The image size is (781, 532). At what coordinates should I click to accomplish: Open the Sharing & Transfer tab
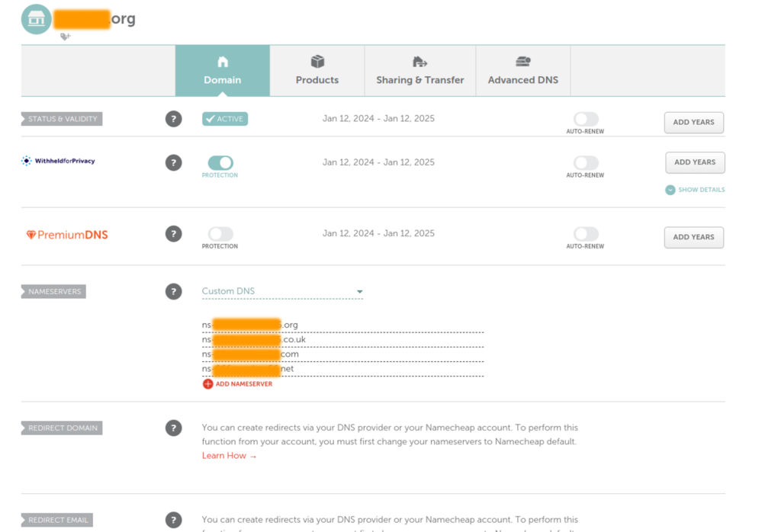(419, 71)
